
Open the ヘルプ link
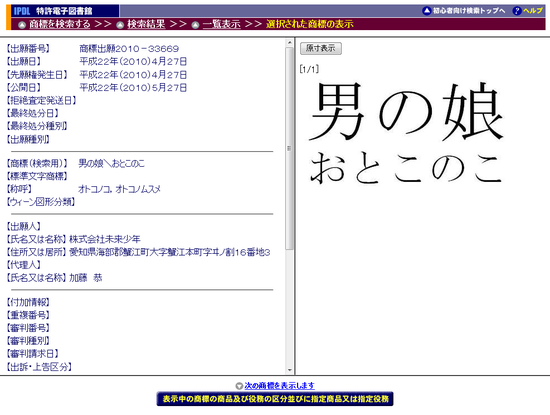click(533, 11)
